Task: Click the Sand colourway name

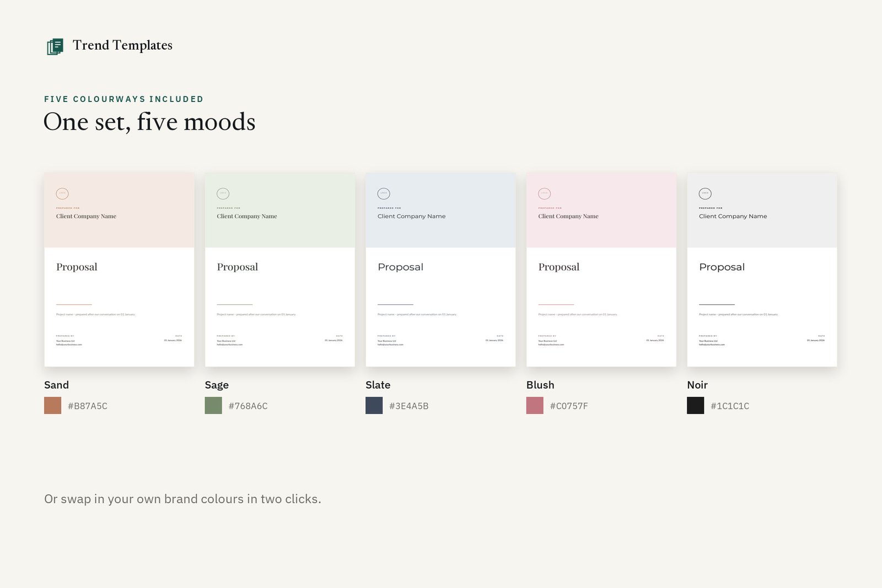Action: [56, 385]
